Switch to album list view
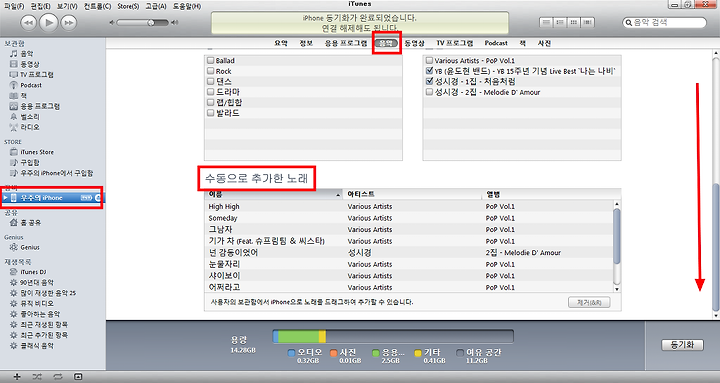 tap(559, 22)
